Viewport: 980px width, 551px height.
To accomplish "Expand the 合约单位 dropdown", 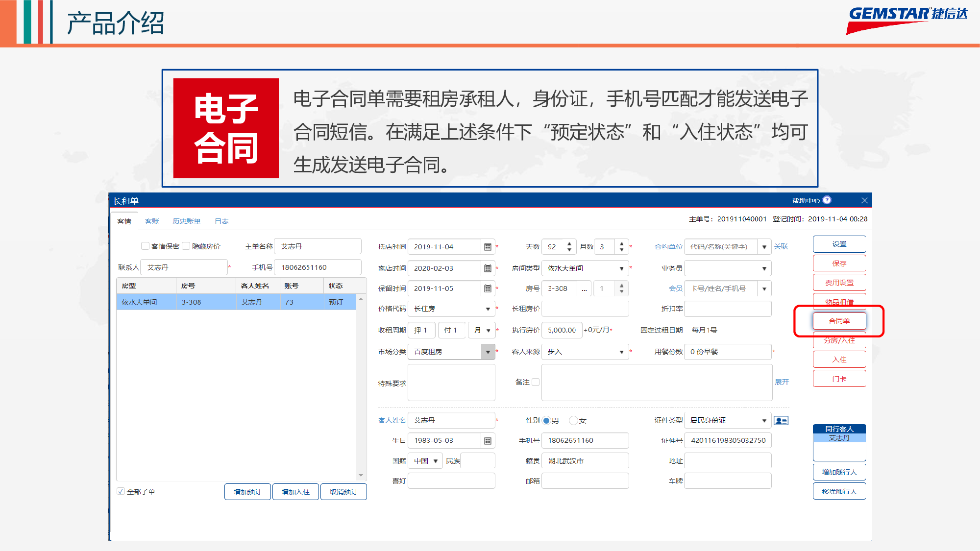I will [764, 247].
